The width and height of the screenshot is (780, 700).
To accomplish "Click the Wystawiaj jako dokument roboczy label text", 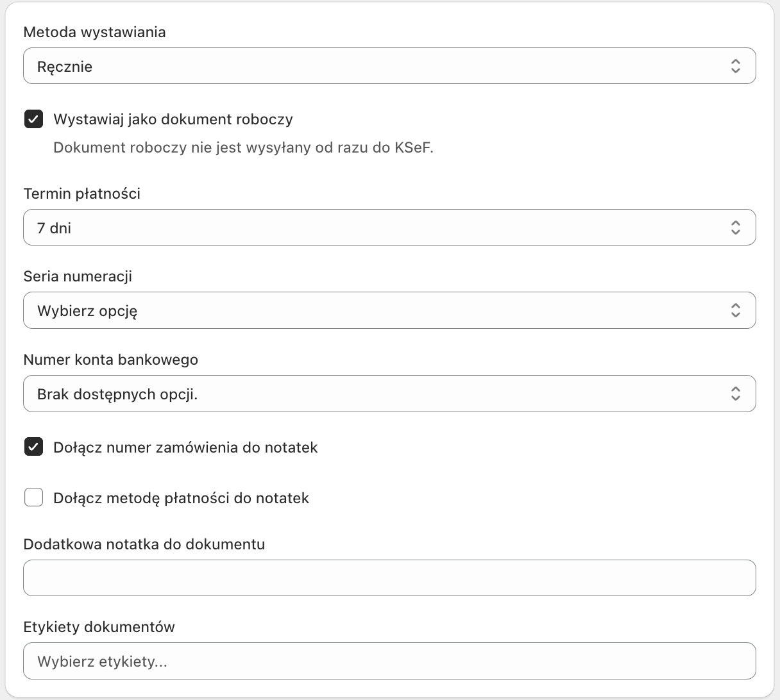I will pos(173,119).
